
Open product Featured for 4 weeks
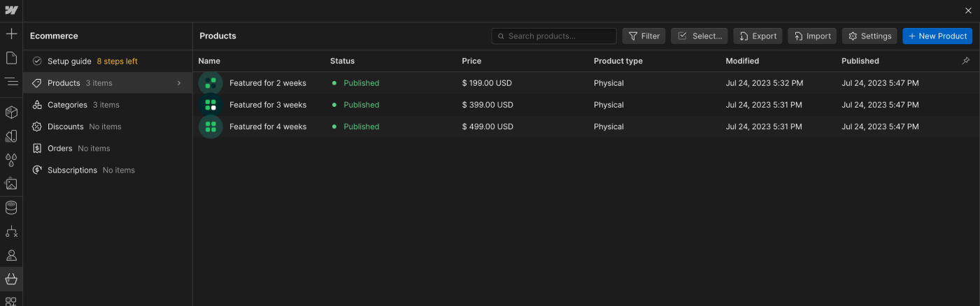click(268, 126)
